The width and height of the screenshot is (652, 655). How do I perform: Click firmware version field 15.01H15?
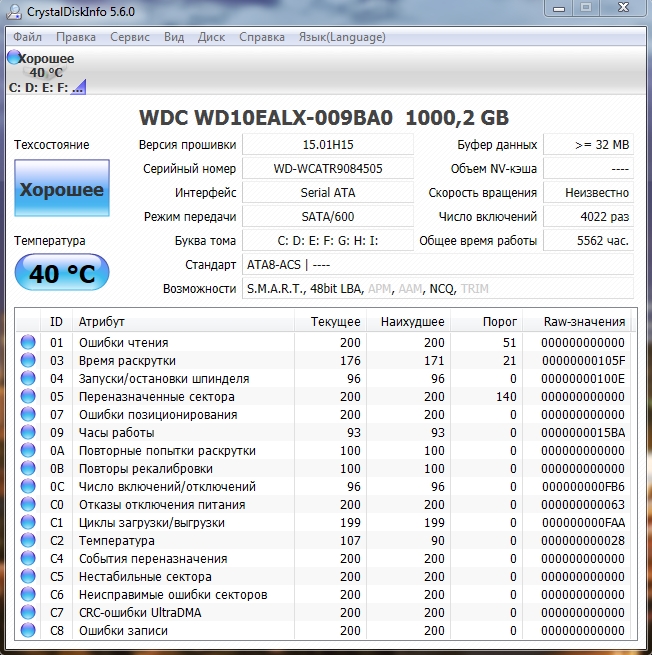tap(328, 145)
